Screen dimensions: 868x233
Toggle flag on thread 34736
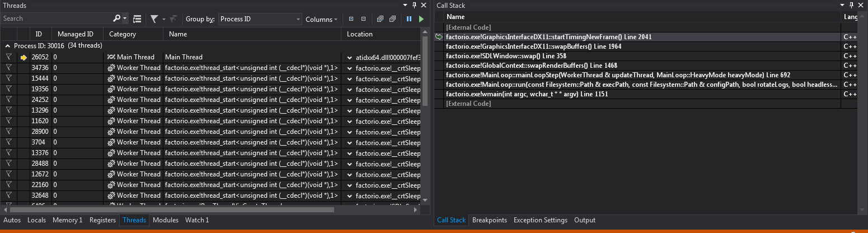point(8,68)
